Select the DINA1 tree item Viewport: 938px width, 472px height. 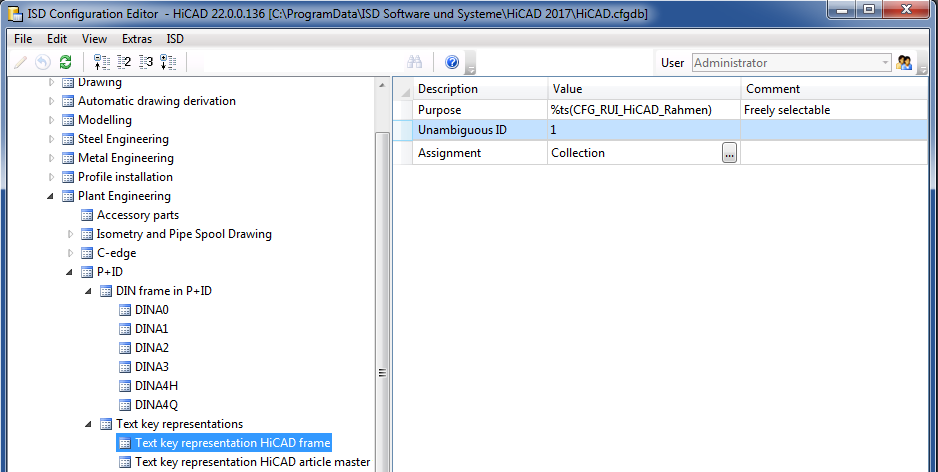(x=151, y=329)
